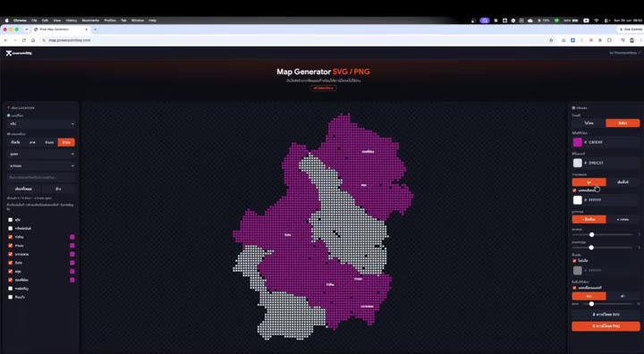Viewport: 644px width, 354px height.
Task: Open the white FFFFFF color swatch
Action: (x=578, y=200)
